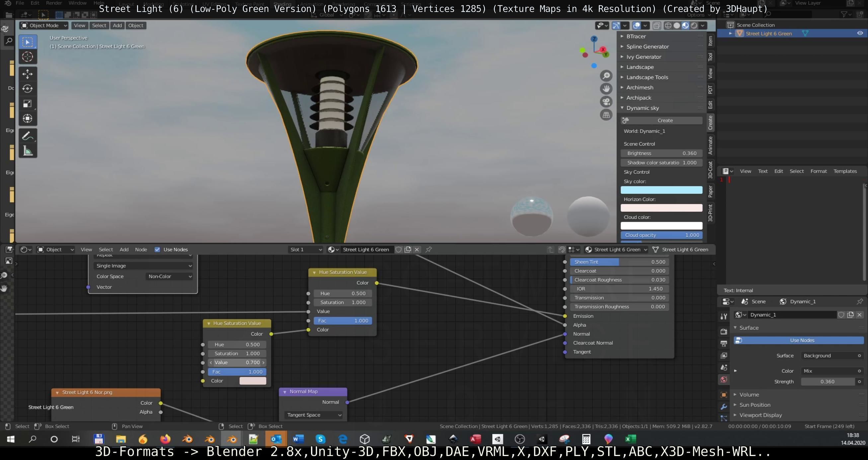This screenshot has height=460, width=868.
Task: Click the Sky color swatch
Action: coord(661,190)
